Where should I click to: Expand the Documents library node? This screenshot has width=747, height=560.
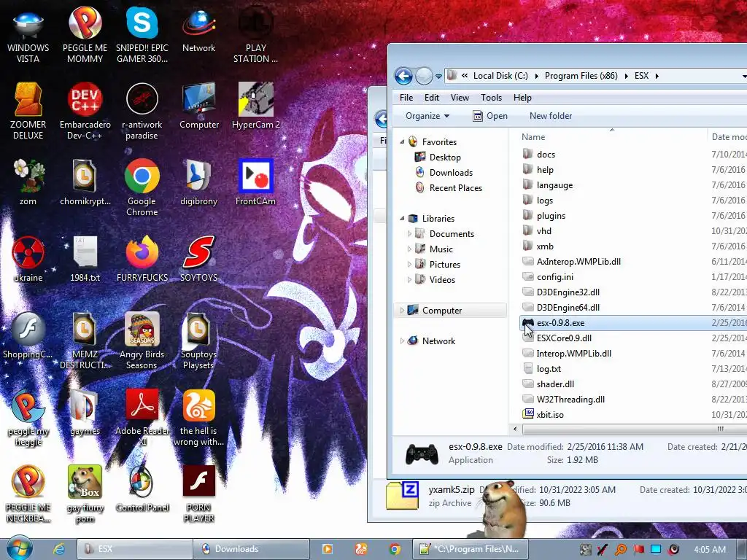(x=409, y=234)
